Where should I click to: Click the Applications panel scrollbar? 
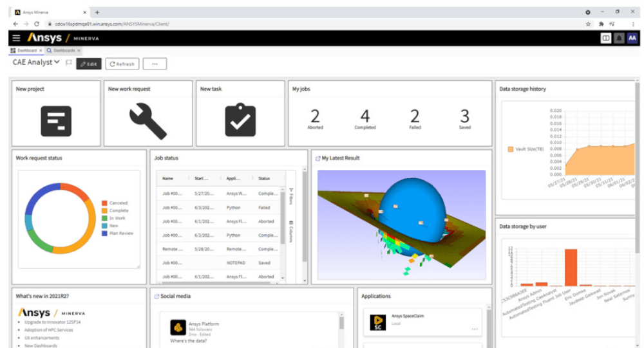pos(488,326)
